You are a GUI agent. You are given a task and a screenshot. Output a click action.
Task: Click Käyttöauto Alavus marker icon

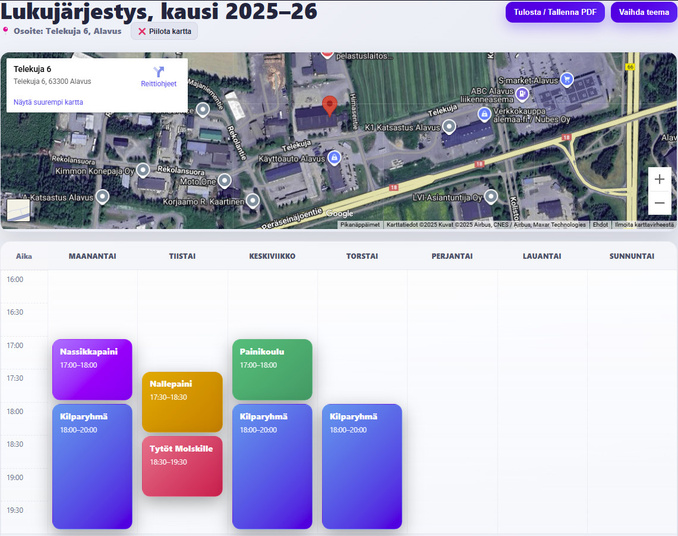point(333,157)
